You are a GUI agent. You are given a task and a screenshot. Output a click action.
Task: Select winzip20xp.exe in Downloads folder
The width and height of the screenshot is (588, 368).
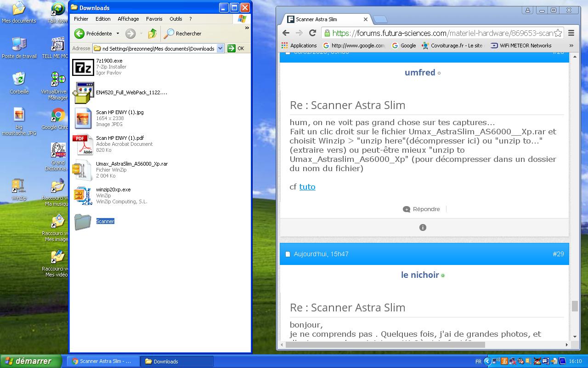pos(83,195)
